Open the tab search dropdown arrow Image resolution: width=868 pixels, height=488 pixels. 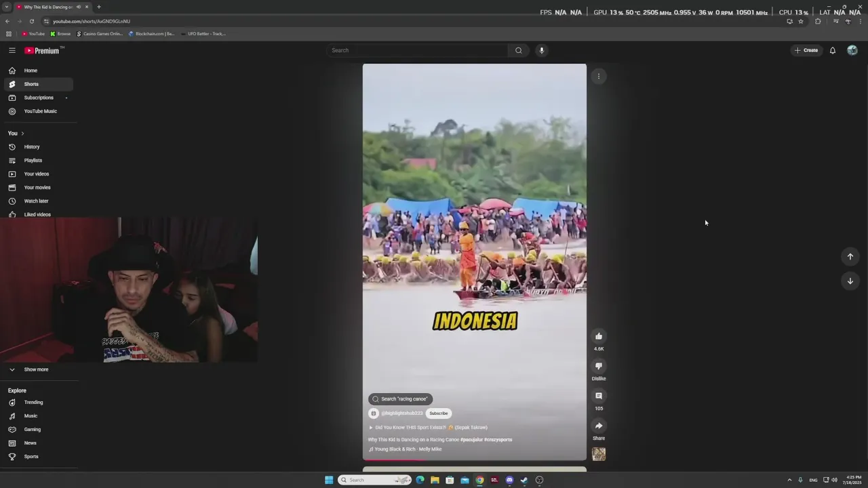pyautogui.click(x=7, y=7)
